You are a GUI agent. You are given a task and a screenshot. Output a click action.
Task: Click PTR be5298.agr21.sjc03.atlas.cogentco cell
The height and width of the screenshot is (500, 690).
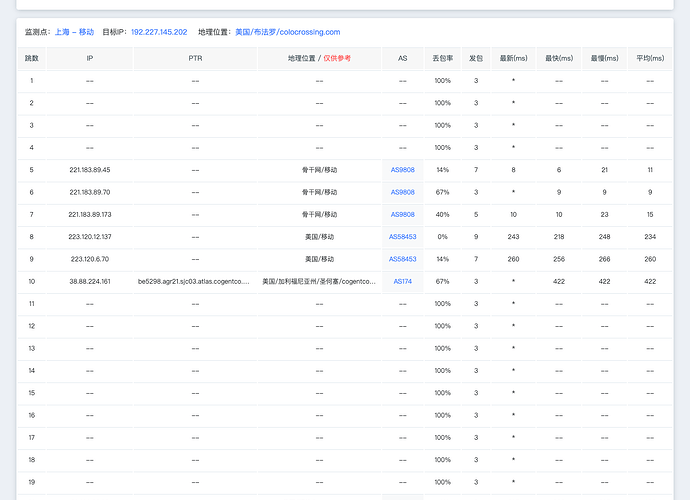click(194, 282)
